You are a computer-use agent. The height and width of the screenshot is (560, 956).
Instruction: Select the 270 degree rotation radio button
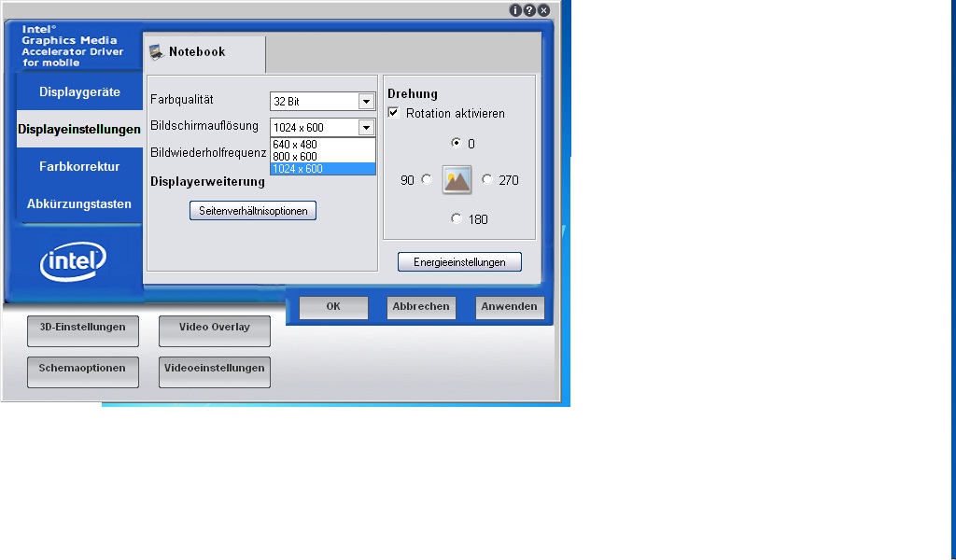click(x=486, y=179)
